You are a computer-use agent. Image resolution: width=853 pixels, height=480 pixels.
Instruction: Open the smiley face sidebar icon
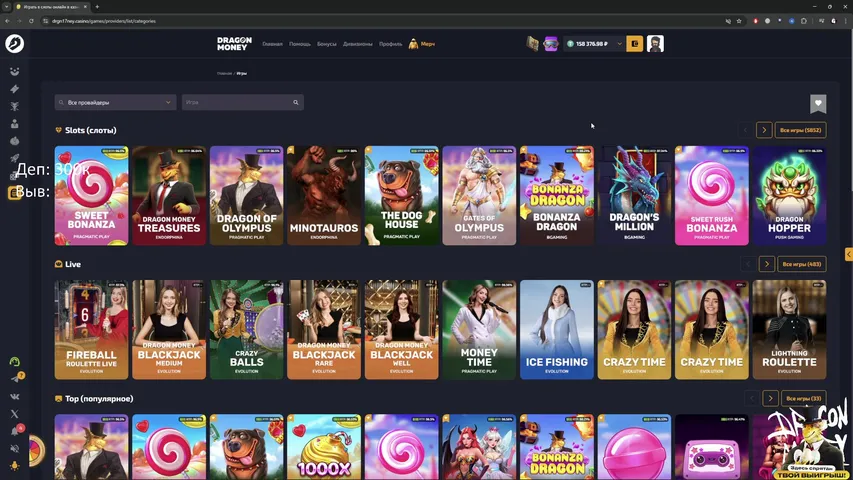15,71
